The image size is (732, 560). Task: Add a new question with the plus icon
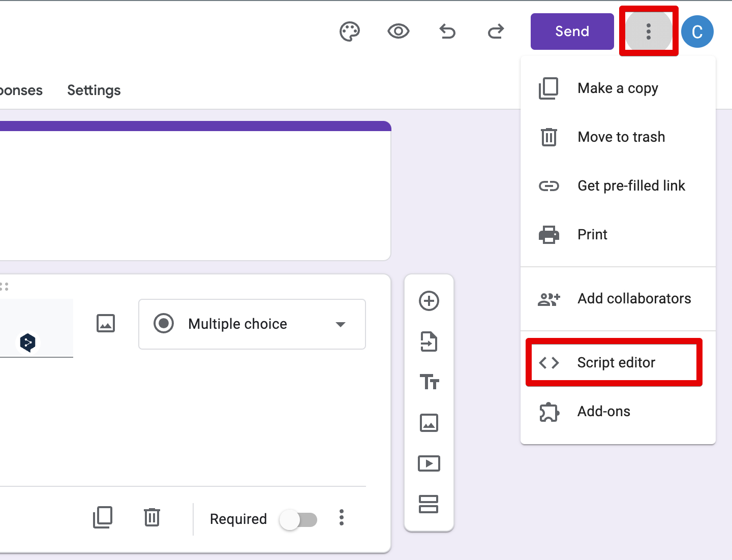[x=429, y=301]
